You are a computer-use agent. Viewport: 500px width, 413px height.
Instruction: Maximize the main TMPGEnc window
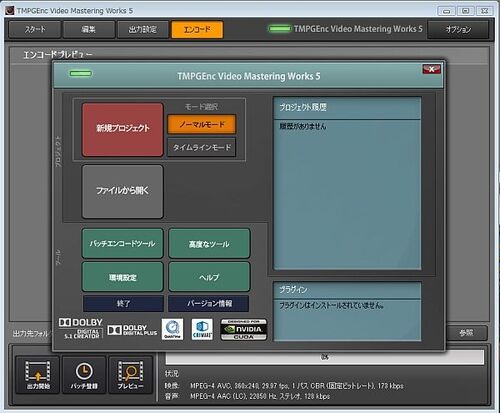(466, 11)
